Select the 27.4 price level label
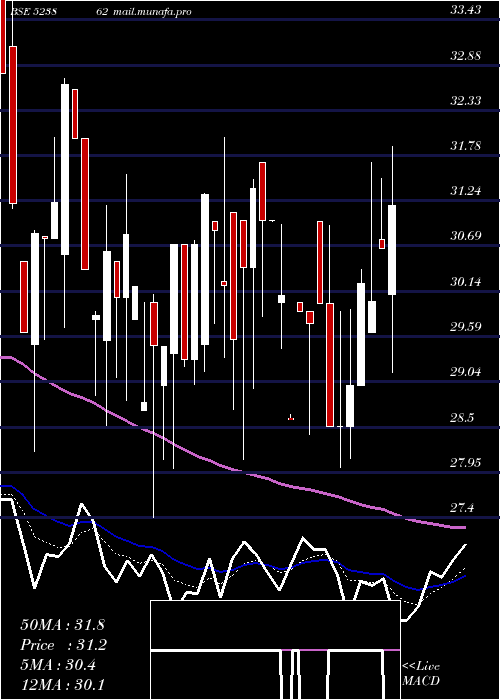Screen dimensions: 500x700 (462, 508)
